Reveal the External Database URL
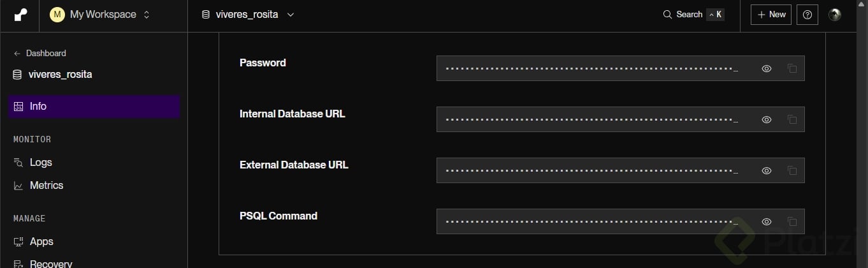This screenshot has height=268, width=868. 767,170
